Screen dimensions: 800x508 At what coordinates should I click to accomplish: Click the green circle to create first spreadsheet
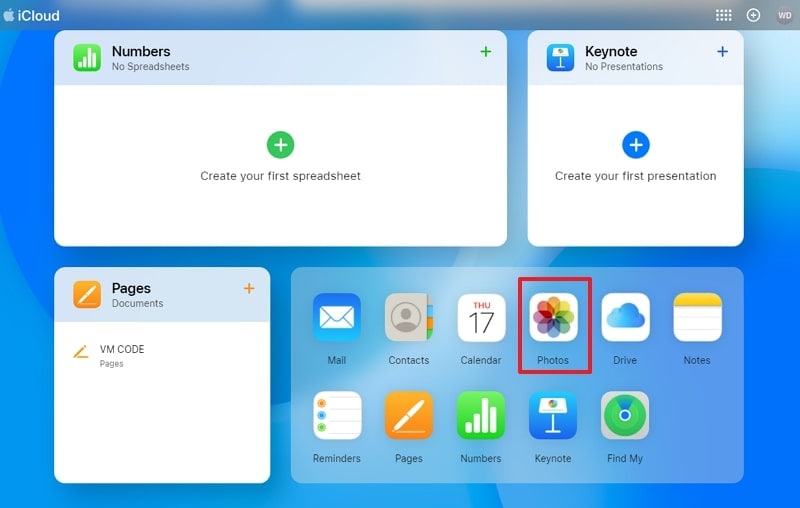[x=281, y=145]
